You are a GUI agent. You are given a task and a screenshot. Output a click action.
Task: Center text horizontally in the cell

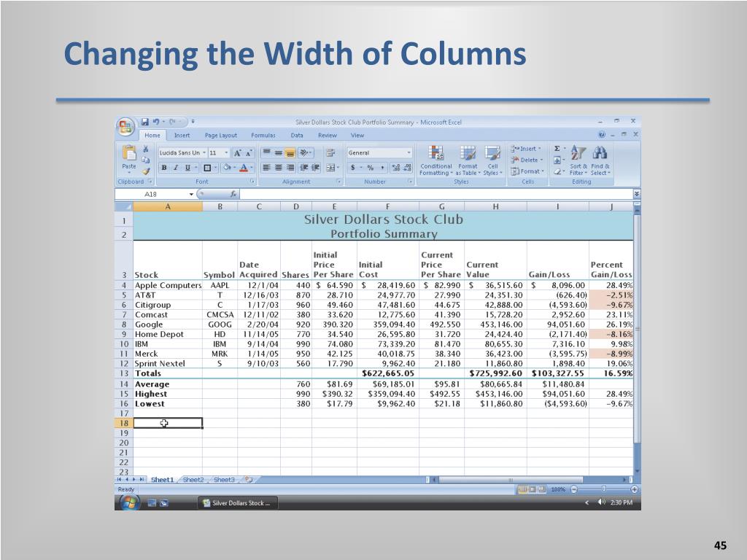[x=278, y=168]
